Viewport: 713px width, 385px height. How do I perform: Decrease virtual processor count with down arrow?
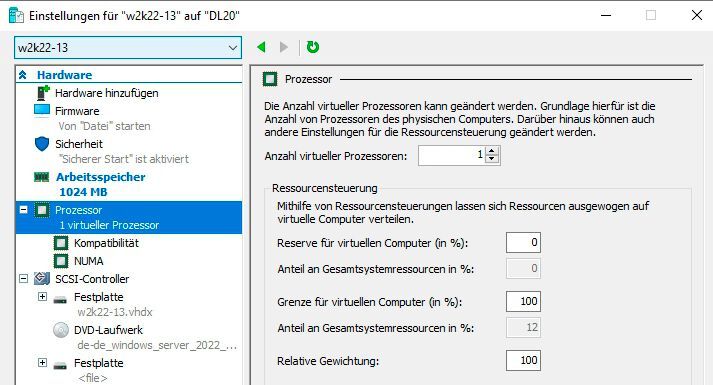[492, 159]
